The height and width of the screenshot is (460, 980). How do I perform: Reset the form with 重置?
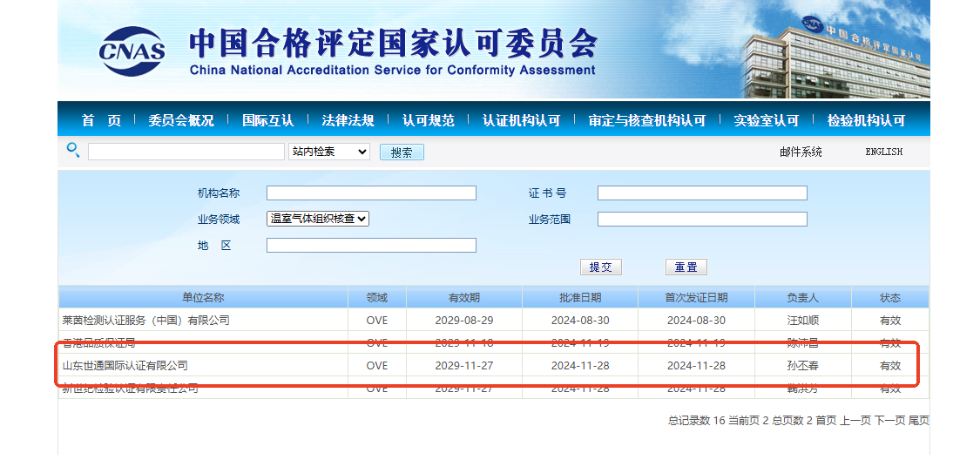point(686,267)
